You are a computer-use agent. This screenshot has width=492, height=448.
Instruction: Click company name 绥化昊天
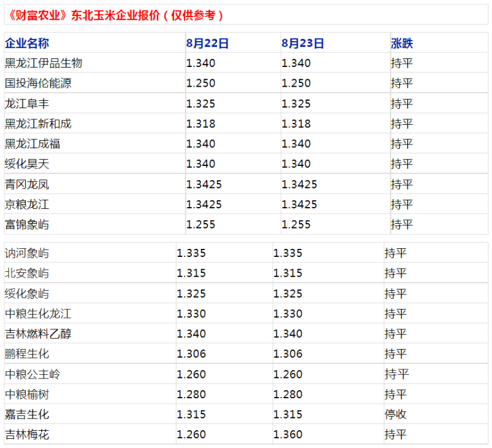[27, 163]
